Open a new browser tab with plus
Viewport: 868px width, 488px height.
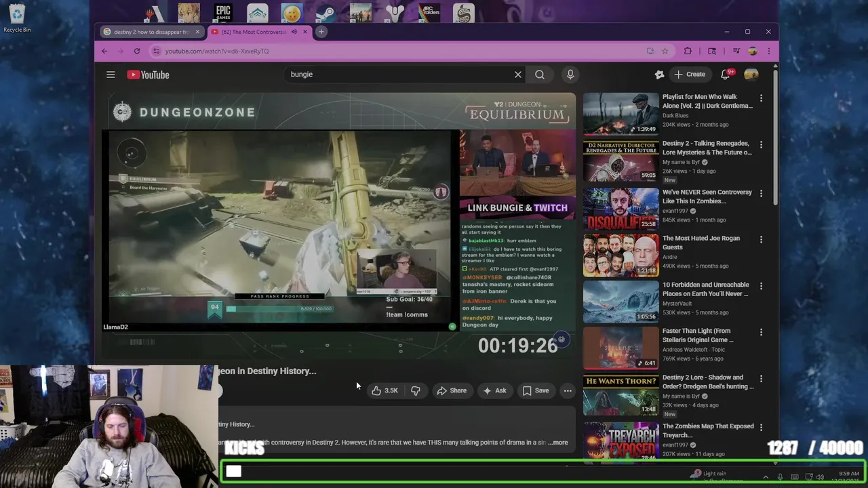click(321, 32)
